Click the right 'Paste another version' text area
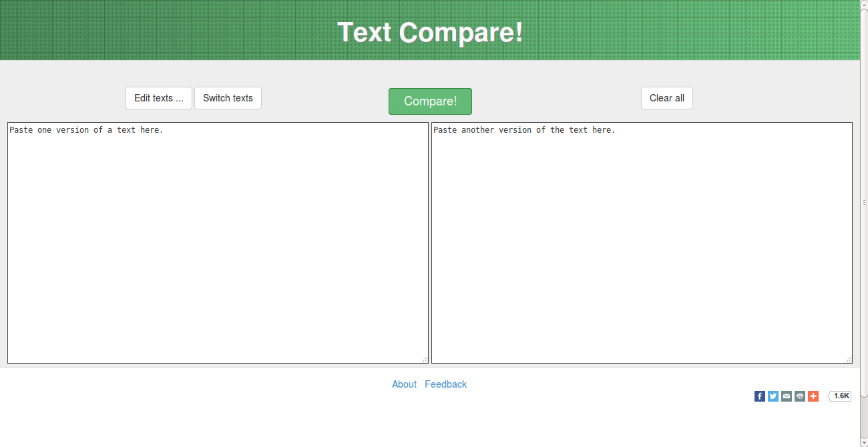The height and width of the screenshot is (447, 868). click(642, 243)
